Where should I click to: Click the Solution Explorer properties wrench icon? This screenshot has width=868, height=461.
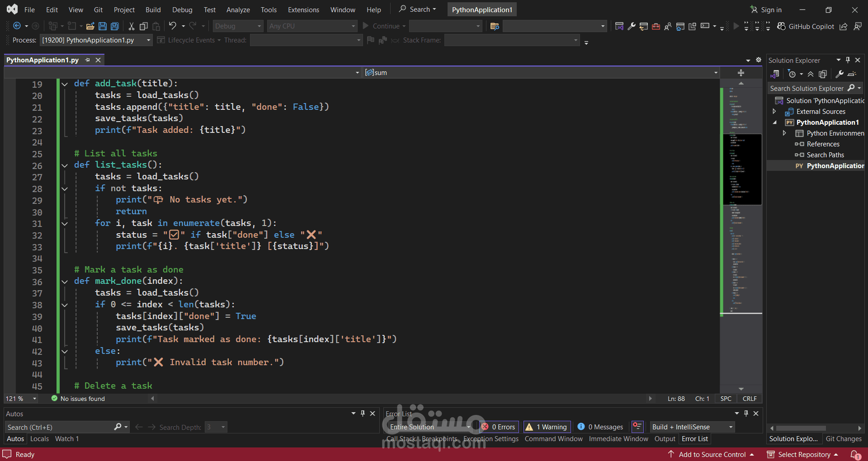840,74
